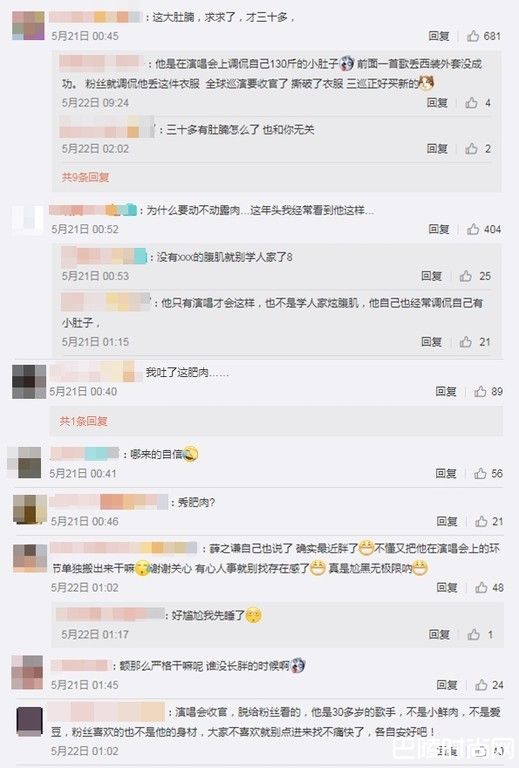Like the 秀肥肉 comment

coord(481,521)
